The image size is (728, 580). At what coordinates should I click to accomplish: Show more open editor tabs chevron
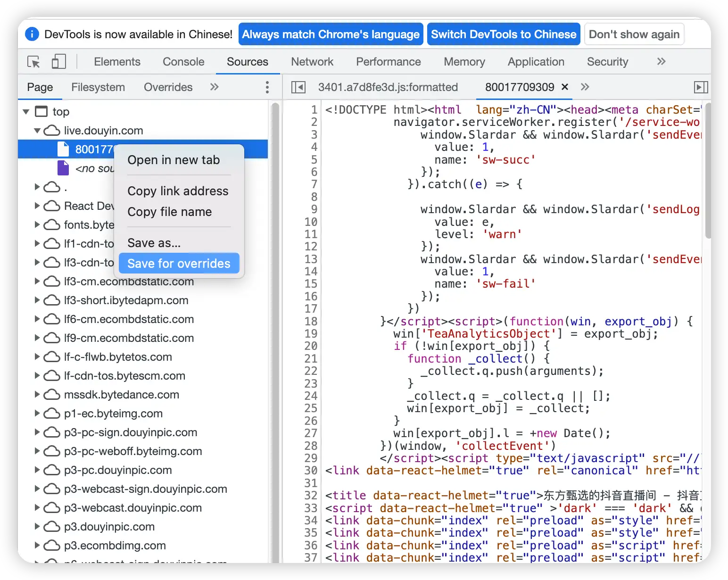point(585,87)
